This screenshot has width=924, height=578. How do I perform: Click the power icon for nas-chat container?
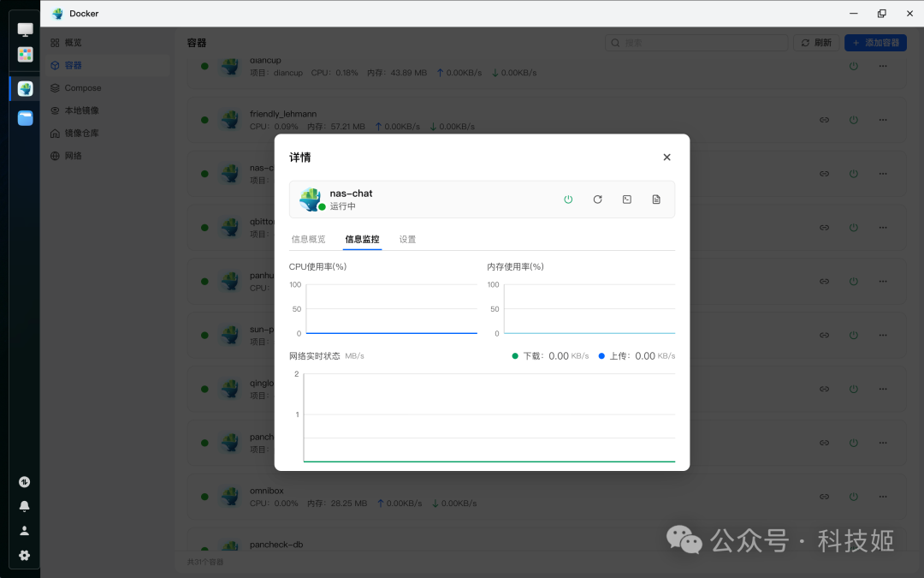click(x=568, y=200)
